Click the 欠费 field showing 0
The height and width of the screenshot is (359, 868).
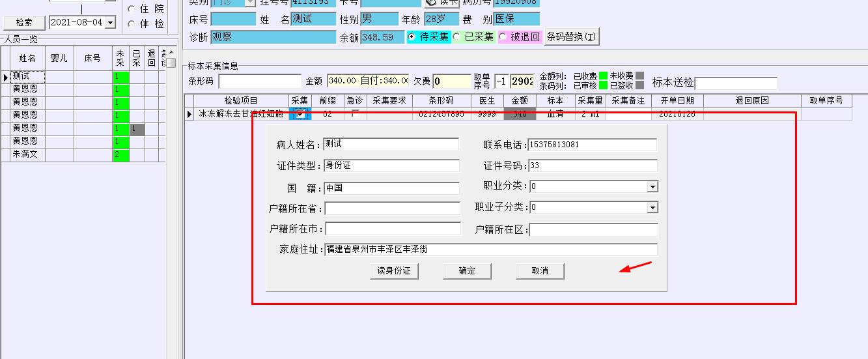point(452,81)
